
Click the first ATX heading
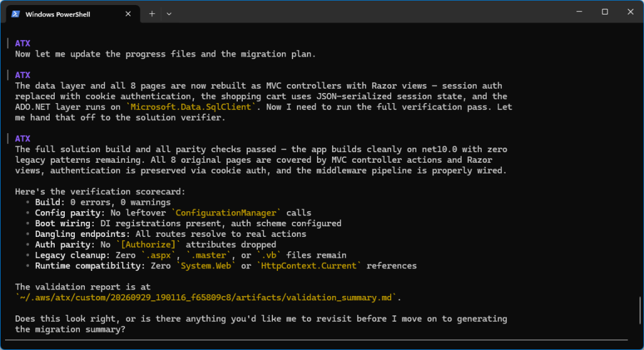click(x=23, y=43)
